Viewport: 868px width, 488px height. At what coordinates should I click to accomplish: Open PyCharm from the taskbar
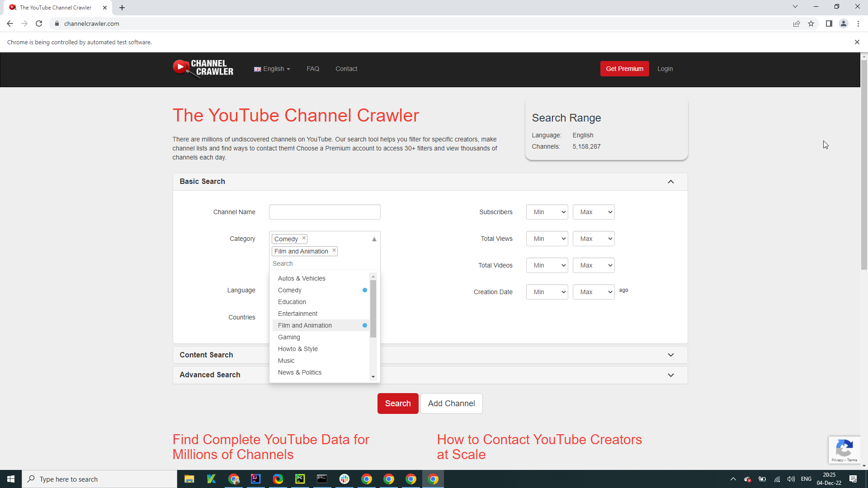(x=300, y=479)
